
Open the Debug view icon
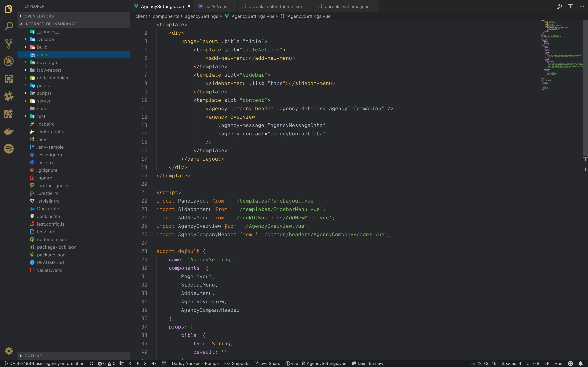click(x=9, y=61)
